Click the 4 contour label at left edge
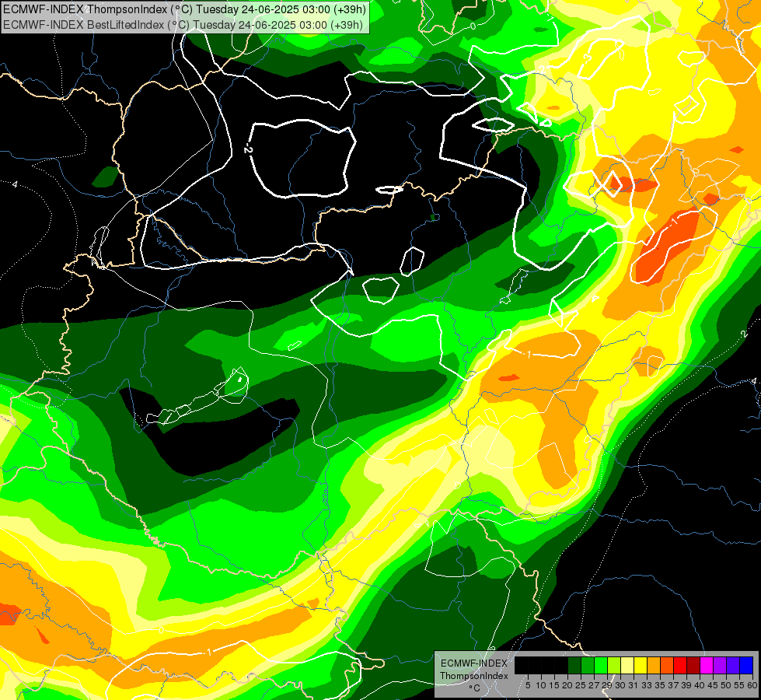This screenshot has height=700, width=761. (x=15, y=184)
